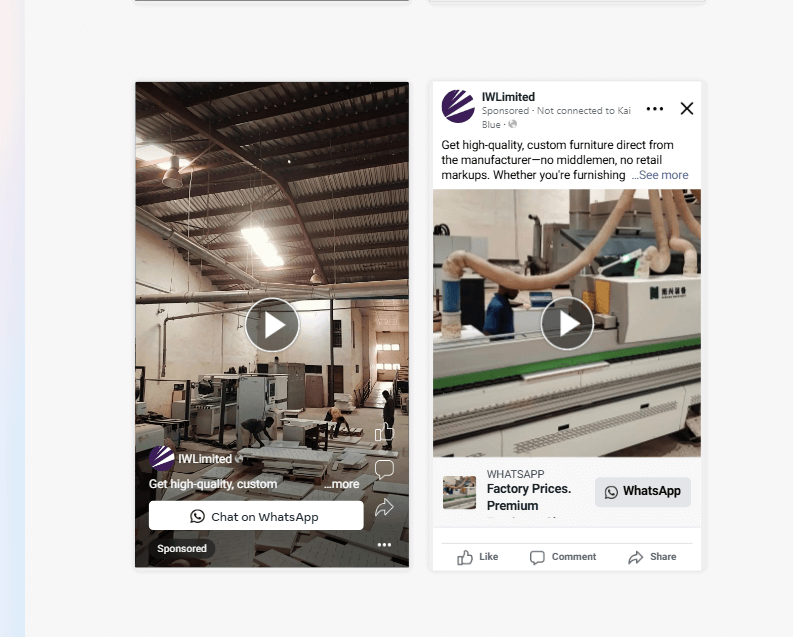This screenshot has width=793, height=637.
Task: Open the IWLimited page name link
Action: [x=508, y=97]
